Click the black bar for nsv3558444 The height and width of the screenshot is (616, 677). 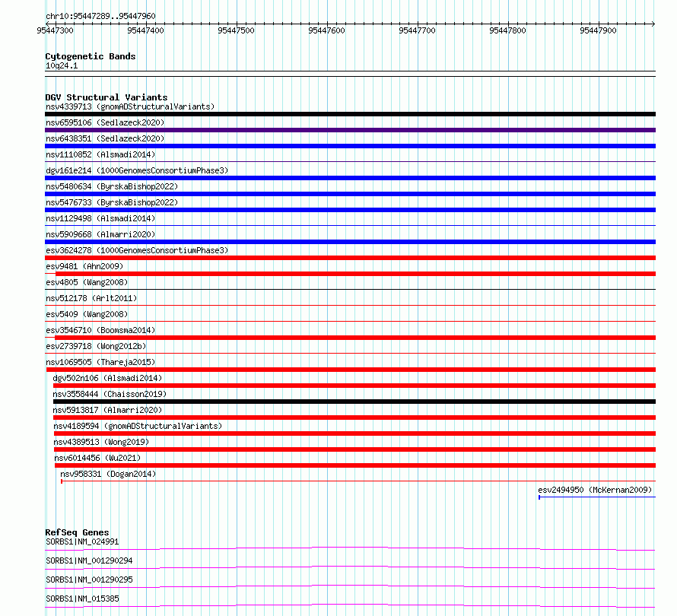point(354,402)
